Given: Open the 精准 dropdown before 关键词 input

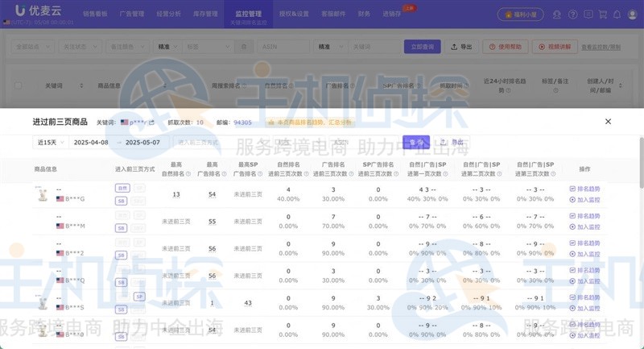Looking at the screenshot, I should (330, 47).
